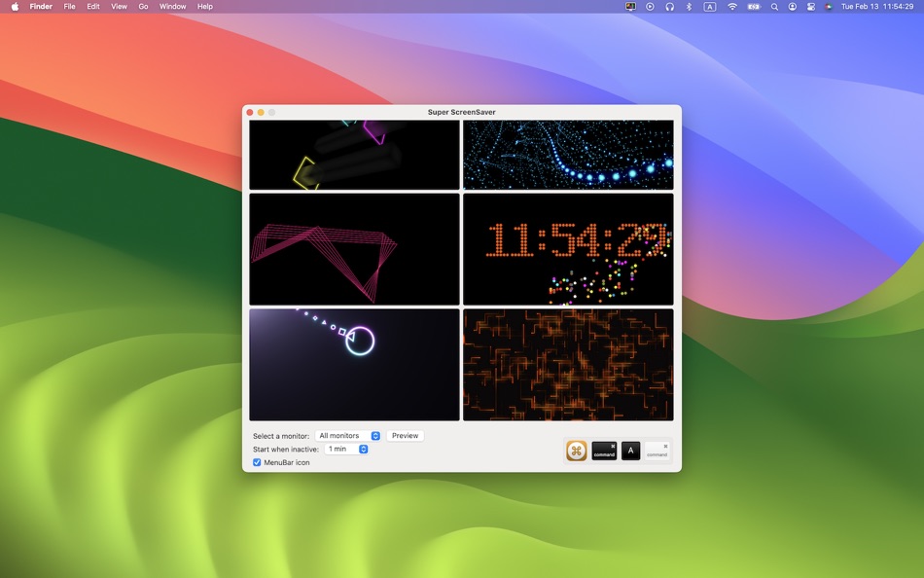This screenshot has height=578, width=924.
Task: Open the user account menu bar icon
Action: (x=793, y=7)
